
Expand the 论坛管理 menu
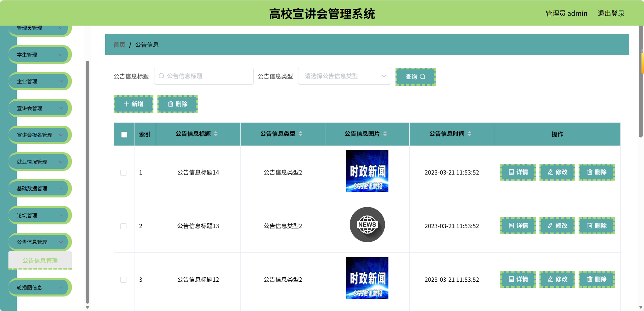click(x=40, y=215)
